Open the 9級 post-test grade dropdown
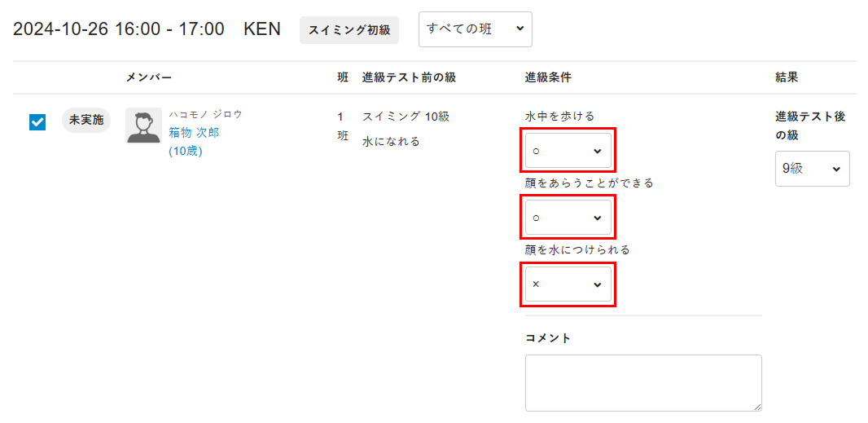The image size is (868, 423). 812,169
